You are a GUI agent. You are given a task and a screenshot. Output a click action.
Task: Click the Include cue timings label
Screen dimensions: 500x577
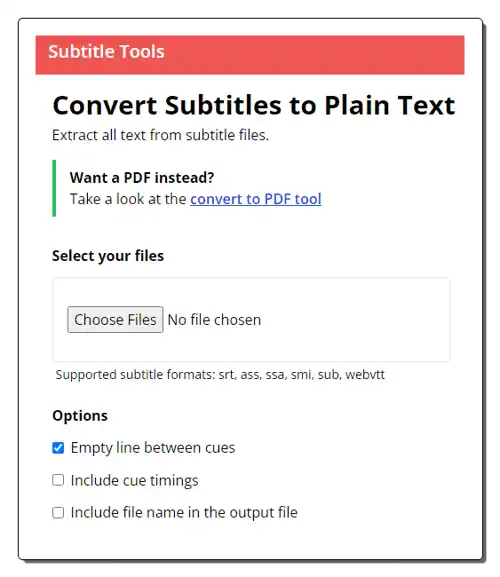point(135,480)
